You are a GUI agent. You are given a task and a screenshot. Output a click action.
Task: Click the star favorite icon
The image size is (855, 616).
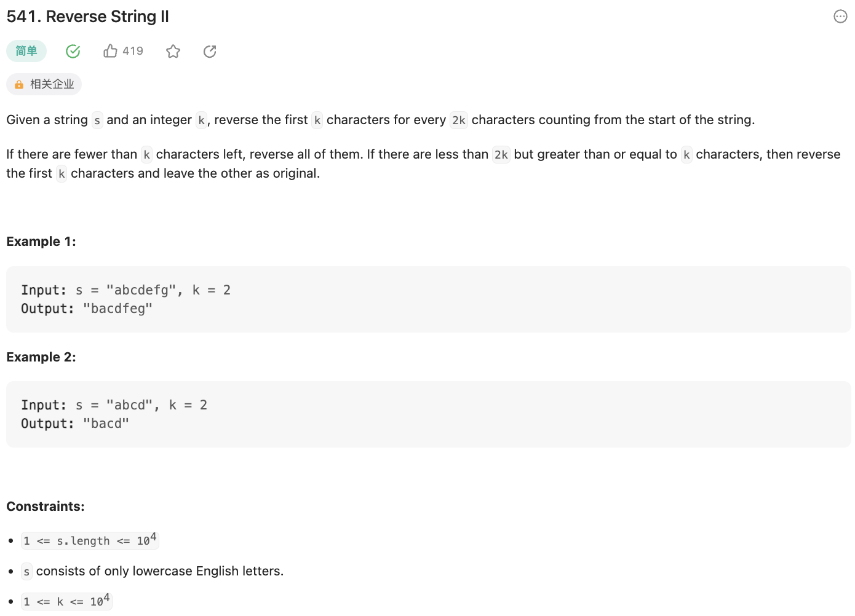point(173,52)
